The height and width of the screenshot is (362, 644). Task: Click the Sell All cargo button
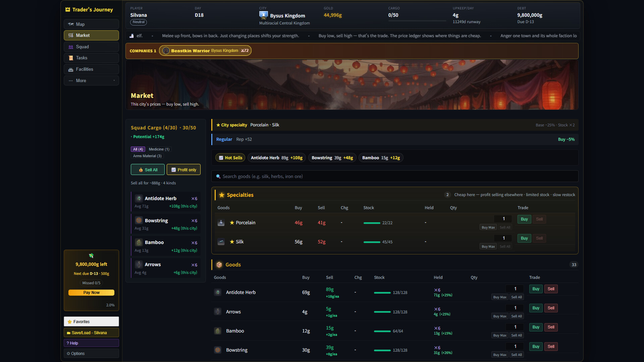pos(148,170)
